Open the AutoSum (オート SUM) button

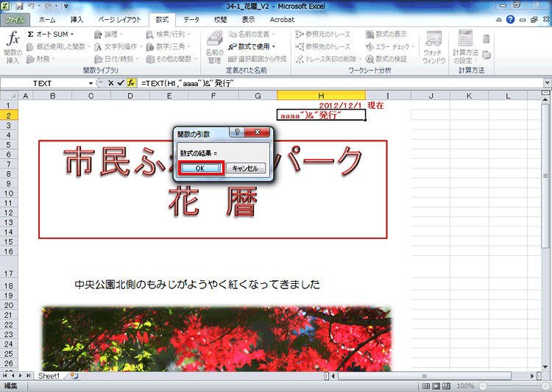[x=51, y=34]
